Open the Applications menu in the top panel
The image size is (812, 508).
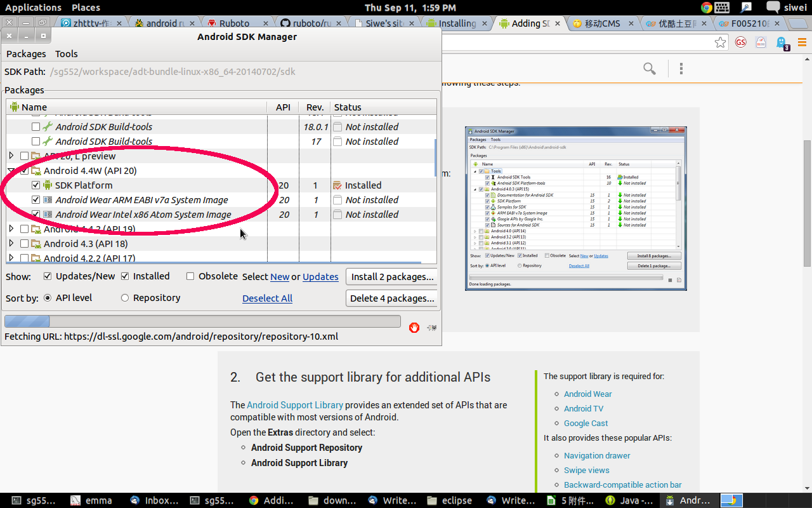point(33,8)
